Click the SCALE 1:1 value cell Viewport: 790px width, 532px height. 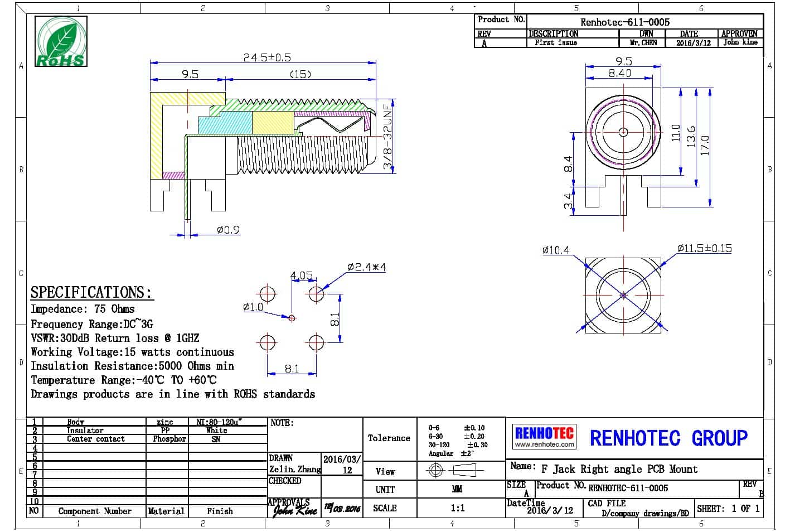click(x=457, y=508)
